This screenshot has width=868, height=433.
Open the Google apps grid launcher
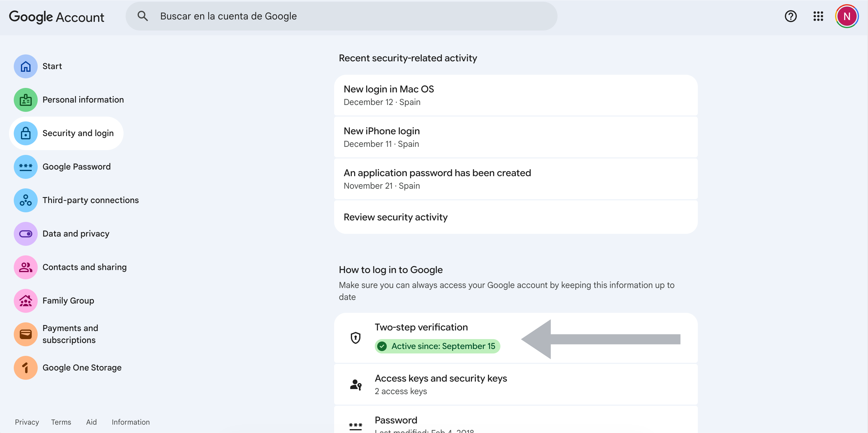tap(818, 16)
